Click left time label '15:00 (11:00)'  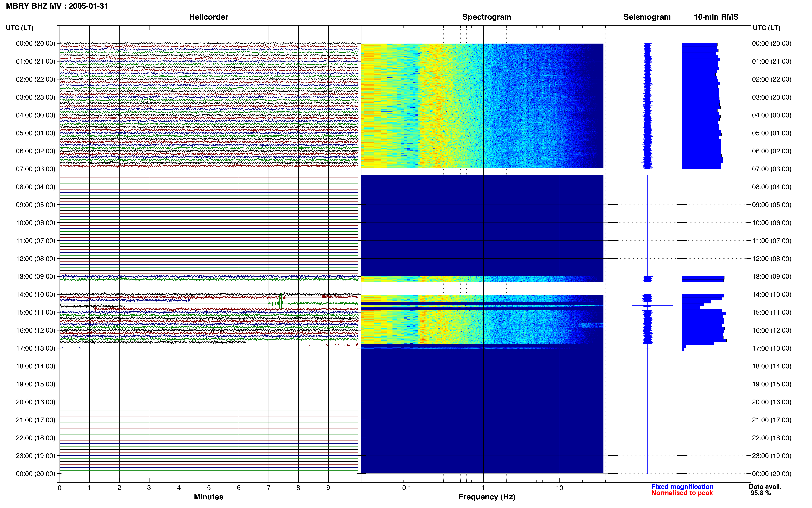(36, 313)
